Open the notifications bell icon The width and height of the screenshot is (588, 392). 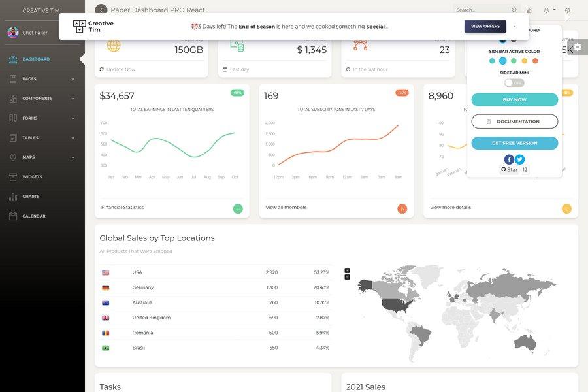546,10
